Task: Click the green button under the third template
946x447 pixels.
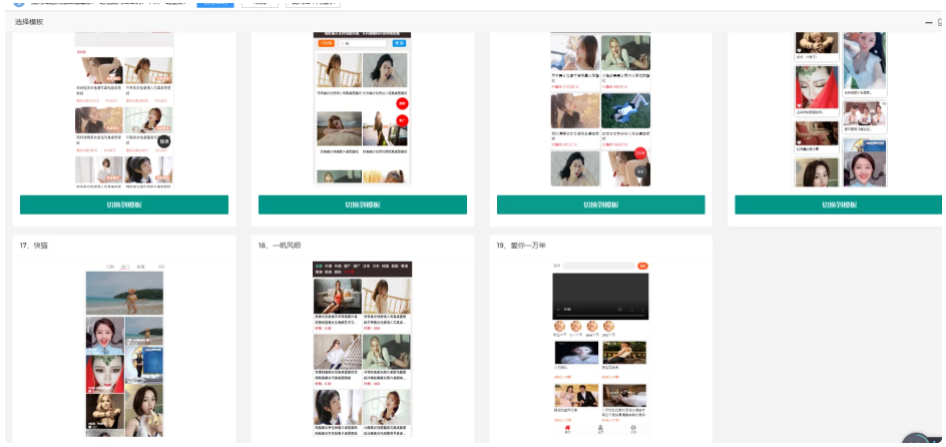Action: (600, 205)
